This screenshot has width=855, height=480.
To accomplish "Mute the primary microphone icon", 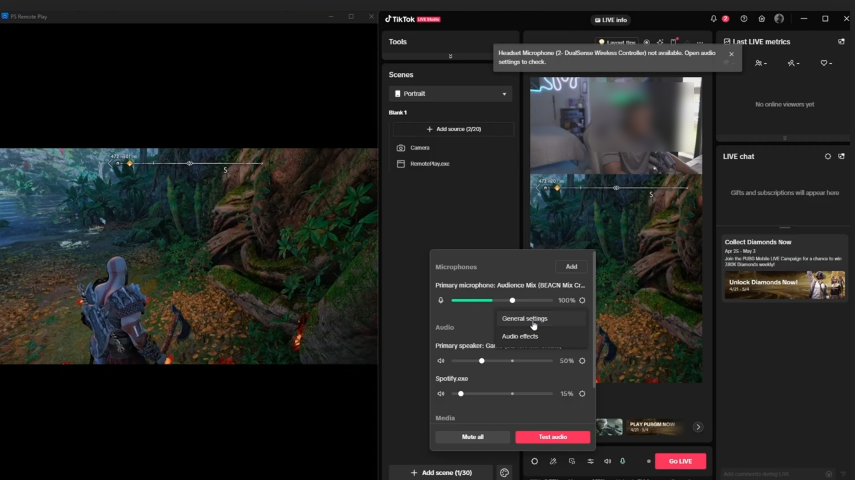I will [x=441, y=301].
